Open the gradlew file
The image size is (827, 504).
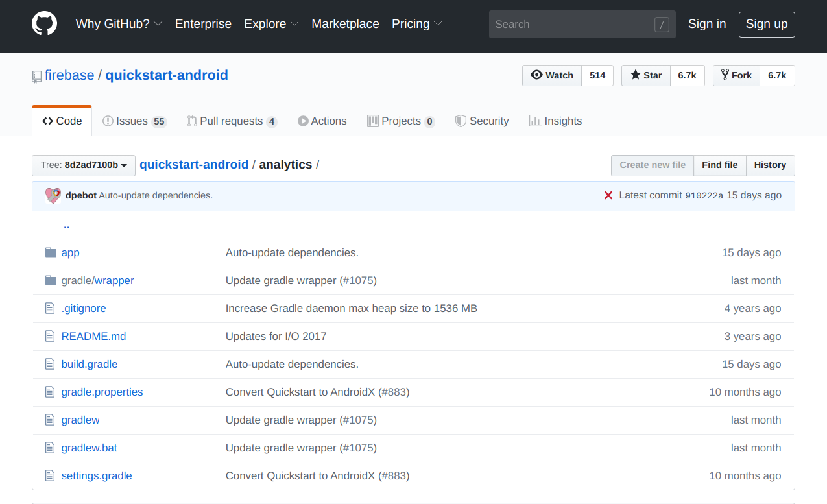pos(80,420)
